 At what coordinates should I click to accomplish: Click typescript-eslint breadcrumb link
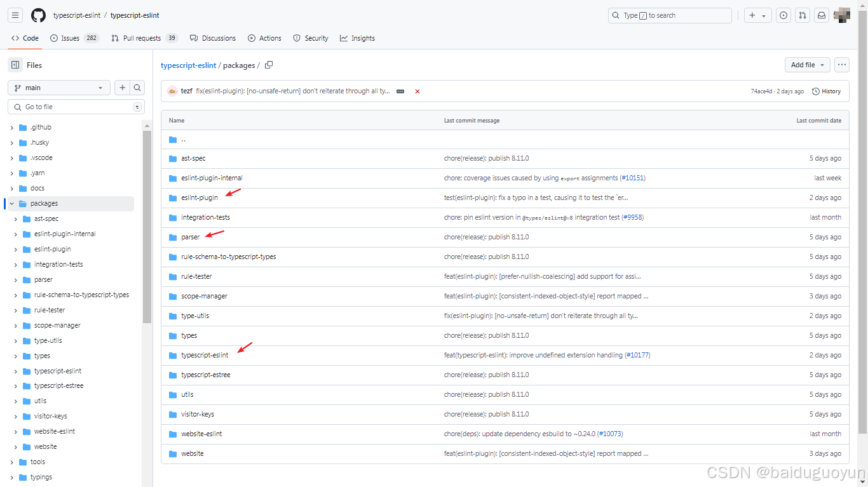189,65
